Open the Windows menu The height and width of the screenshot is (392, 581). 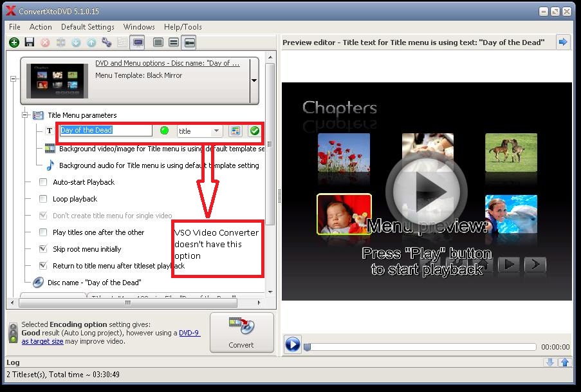pyautogui.click(x=139, y=26)
